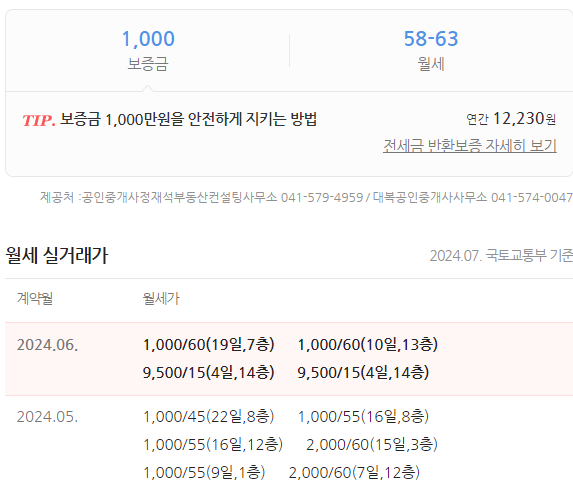This screenshot has height=492, width=573.
Task: Select the 2024.05. contract month row
Action: point(289,444)
